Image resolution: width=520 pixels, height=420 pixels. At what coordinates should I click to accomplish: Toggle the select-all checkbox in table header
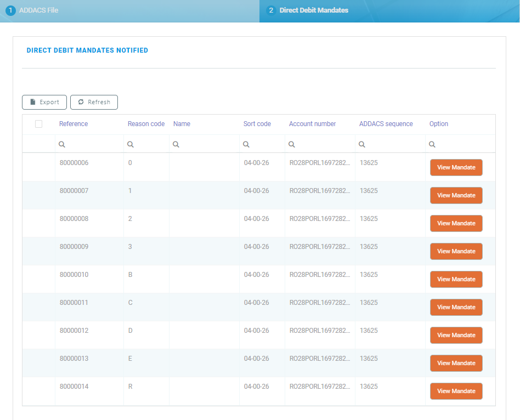tap(38, 124)
